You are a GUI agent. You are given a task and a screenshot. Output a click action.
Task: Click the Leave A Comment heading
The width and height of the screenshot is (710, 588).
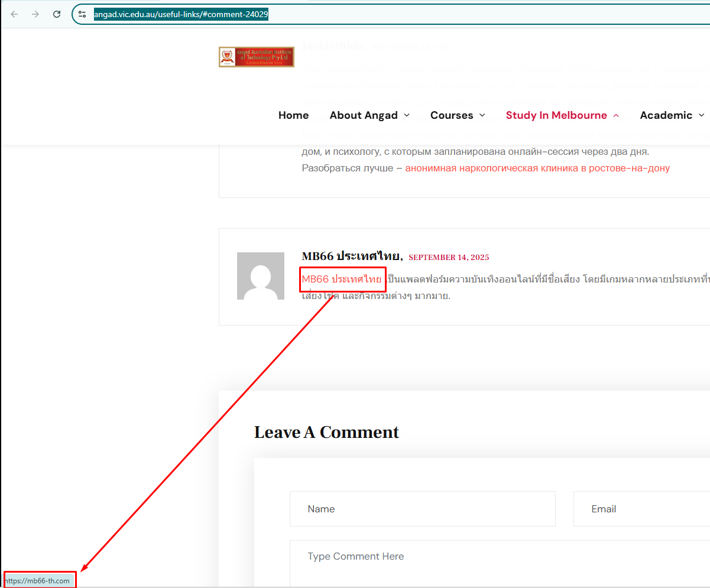pyautogui.click(x=326, y=432)
